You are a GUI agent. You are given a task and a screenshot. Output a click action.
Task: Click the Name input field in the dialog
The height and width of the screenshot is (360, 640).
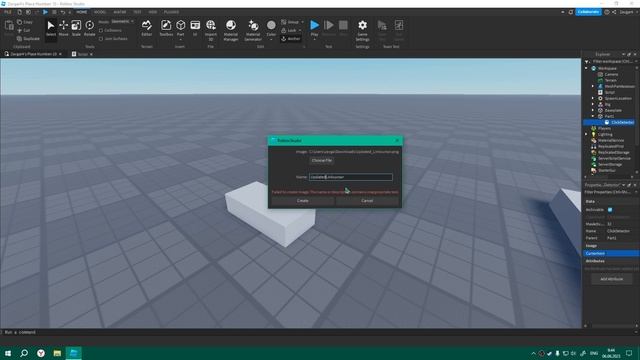pos(351,177)
